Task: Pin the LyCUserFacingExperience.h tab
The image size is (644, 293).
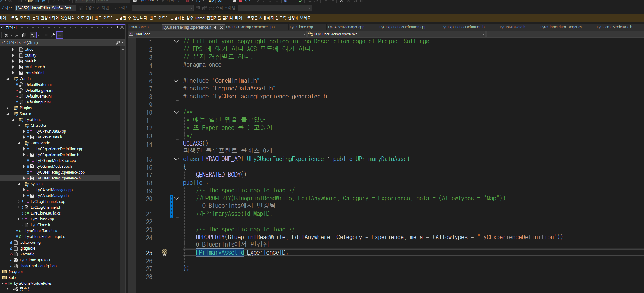Action: click(x=216, y=27)
